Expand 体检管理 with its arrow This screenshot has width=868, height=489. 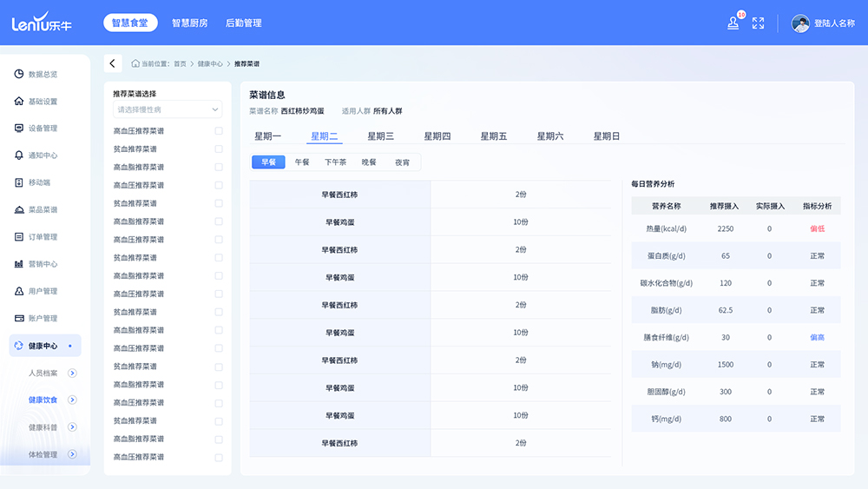tap(72, 454)
